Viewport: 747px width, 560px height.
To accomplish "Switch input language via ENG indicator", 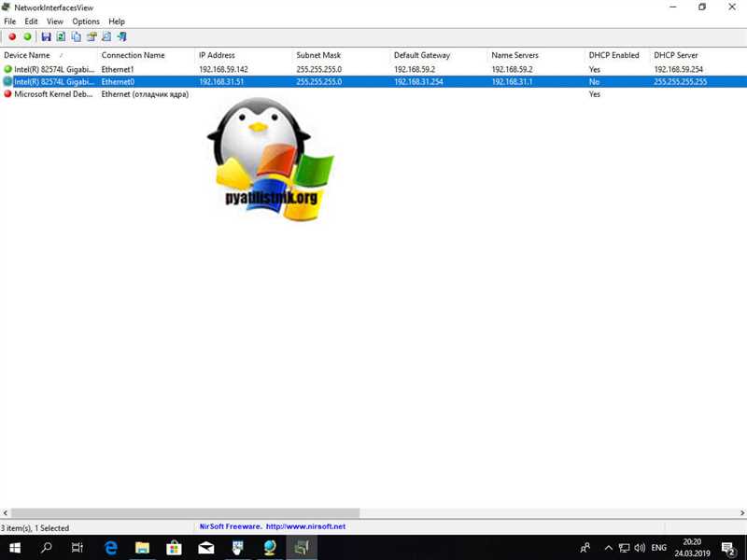I will pos(659,548).
